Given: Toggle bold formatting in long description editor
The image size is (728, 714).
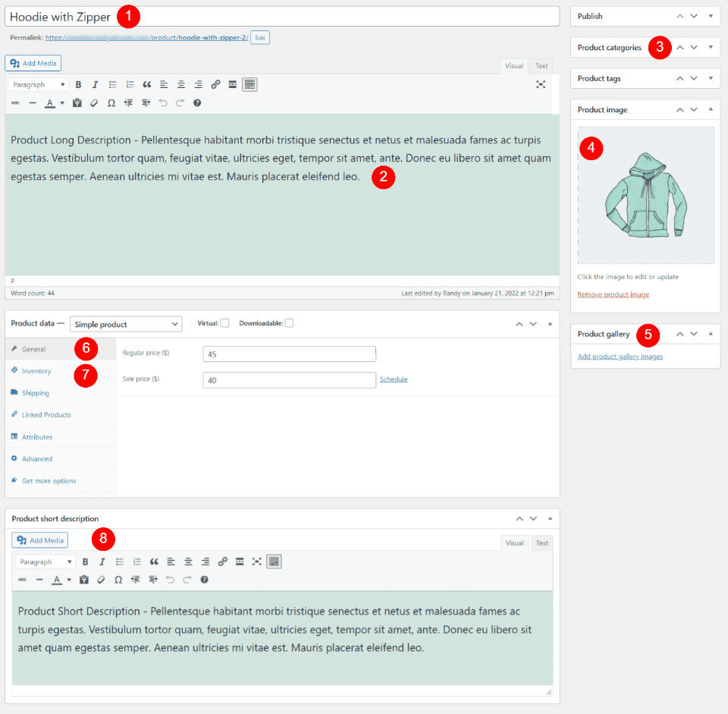Looking at the screenshot, I should (78, 84).
